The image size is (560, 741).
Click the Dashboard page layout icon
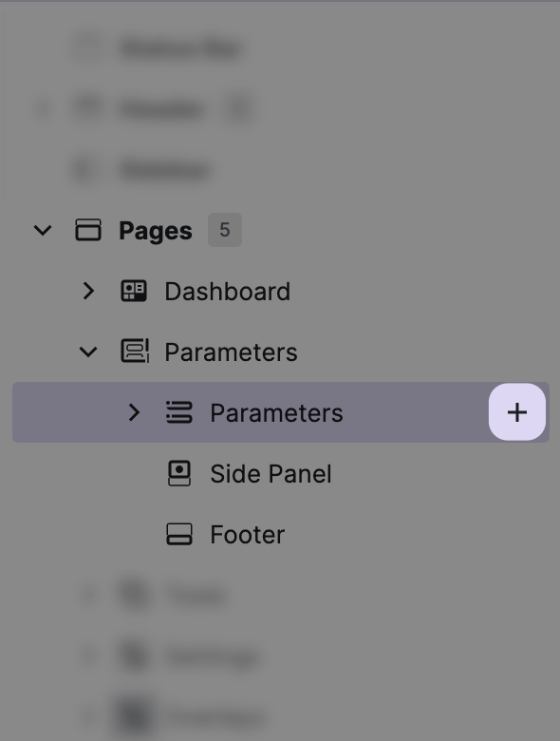pyautogui.click(x=134, y=291)
